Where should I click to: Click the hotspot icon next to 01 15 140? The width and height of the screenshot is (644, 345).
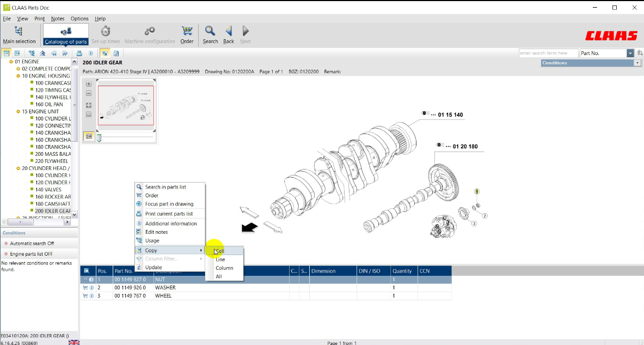(426, 113)
